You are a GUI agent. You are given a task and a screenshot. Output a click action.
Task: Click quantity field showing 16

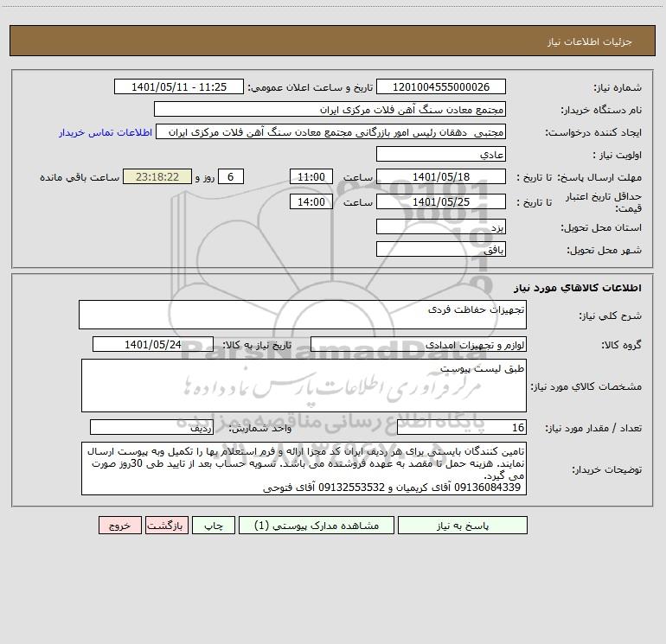462,428
